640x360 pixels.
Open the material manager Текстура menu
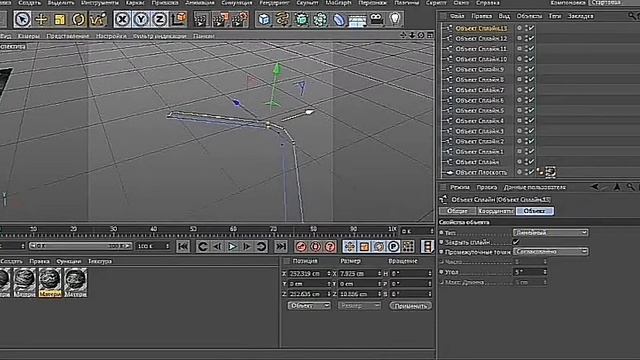point(100,261)
